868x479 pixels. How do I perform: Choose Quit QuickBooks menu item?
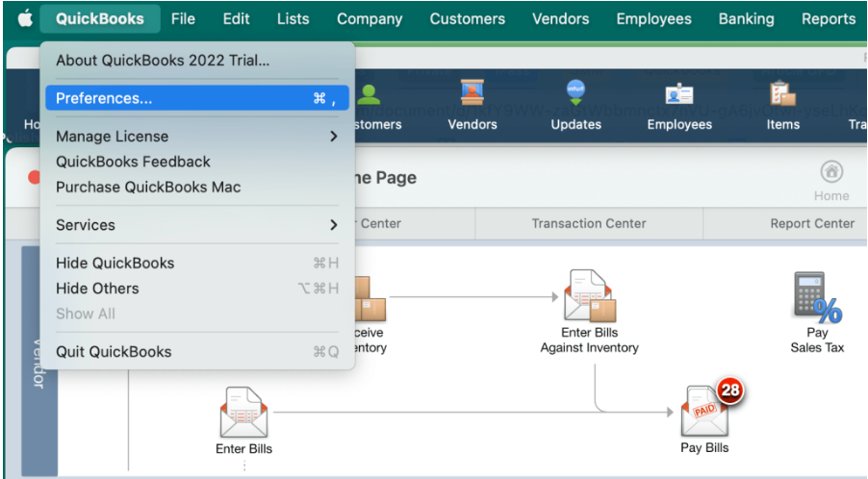click(x=197, y=351)
